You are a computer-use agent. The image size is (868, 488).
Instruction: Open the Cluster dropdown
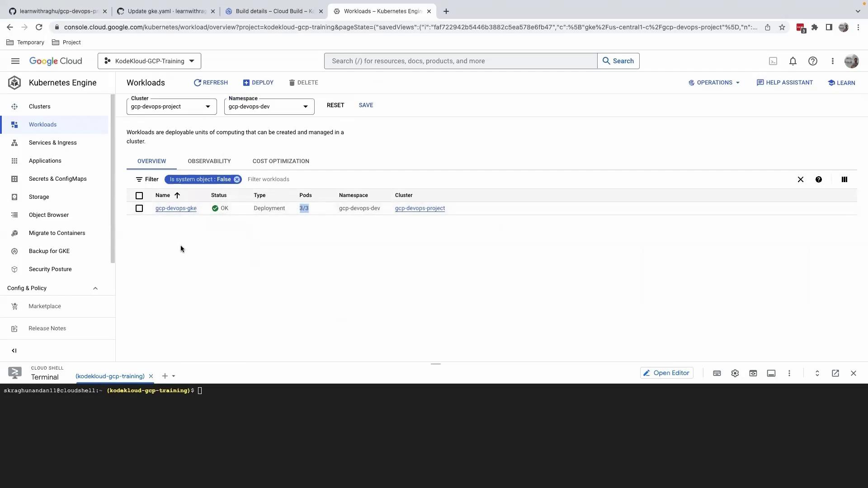[x=171, y=107]
